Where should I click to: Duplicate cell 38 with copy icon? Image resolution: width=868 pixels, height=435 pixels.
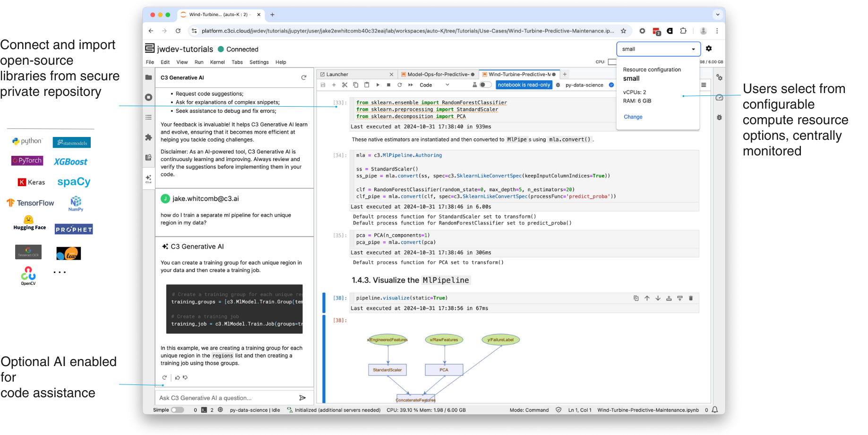636,298
